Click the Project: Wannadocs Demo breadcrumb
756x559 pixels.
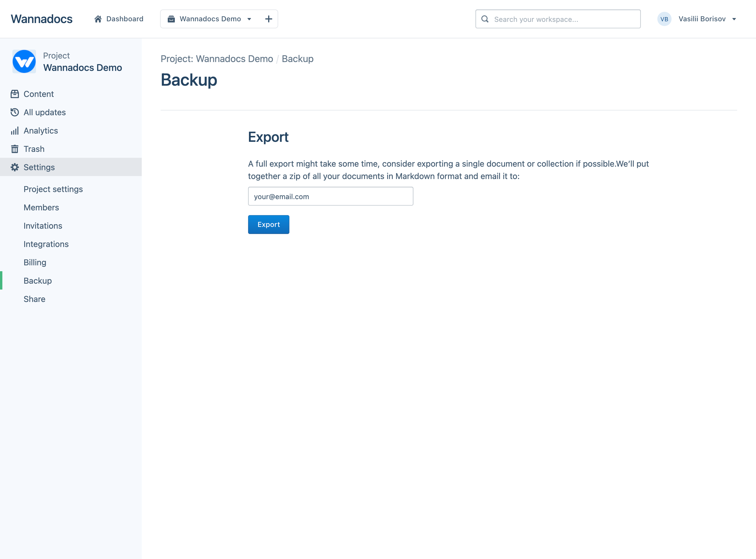coord(217,58)
